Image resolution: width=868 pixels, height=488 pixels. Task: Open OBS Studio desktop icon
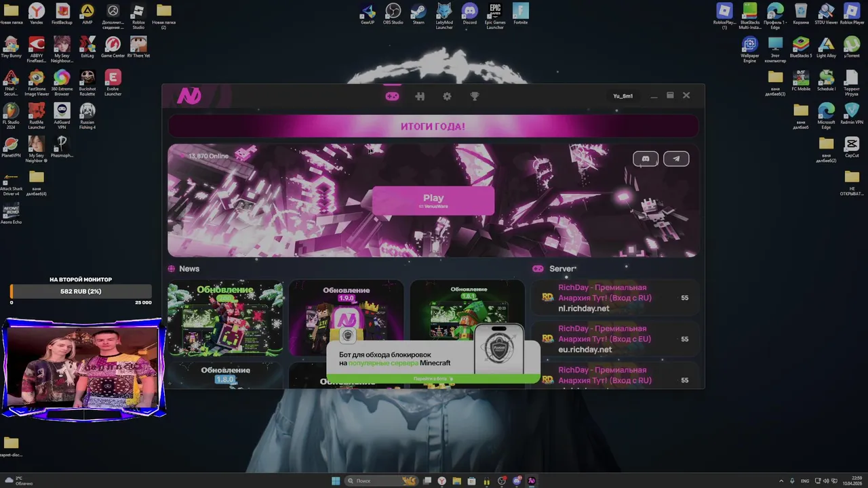pyautogui.click(x=393, y=14)
